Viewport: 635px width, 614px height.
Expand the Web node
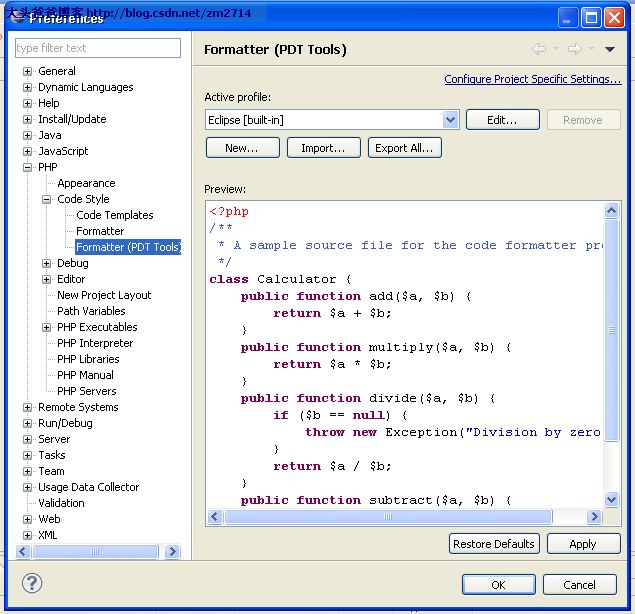27,519
